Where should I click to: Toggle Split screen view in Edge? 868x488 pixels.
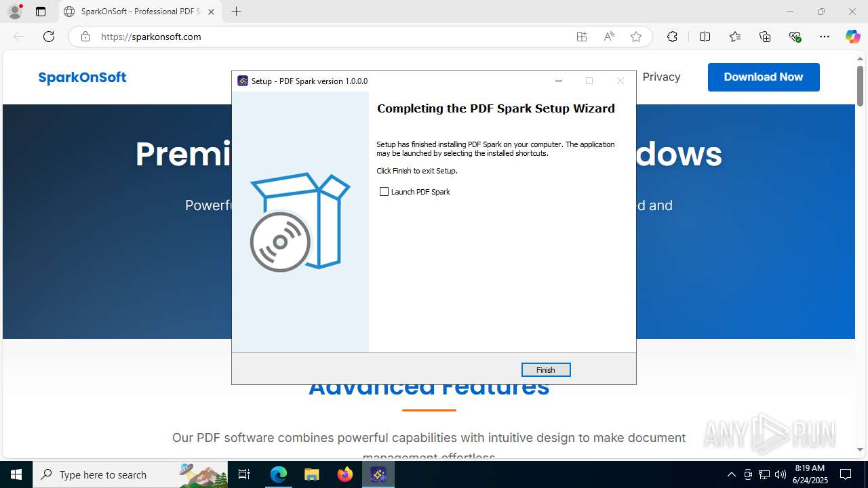(x=705, y=37)
